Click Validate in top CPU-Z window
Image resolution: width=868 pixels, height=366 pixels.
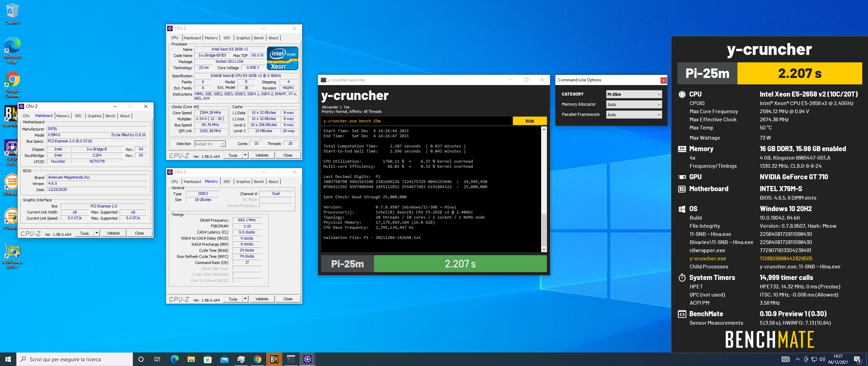[x=262, y=155]
